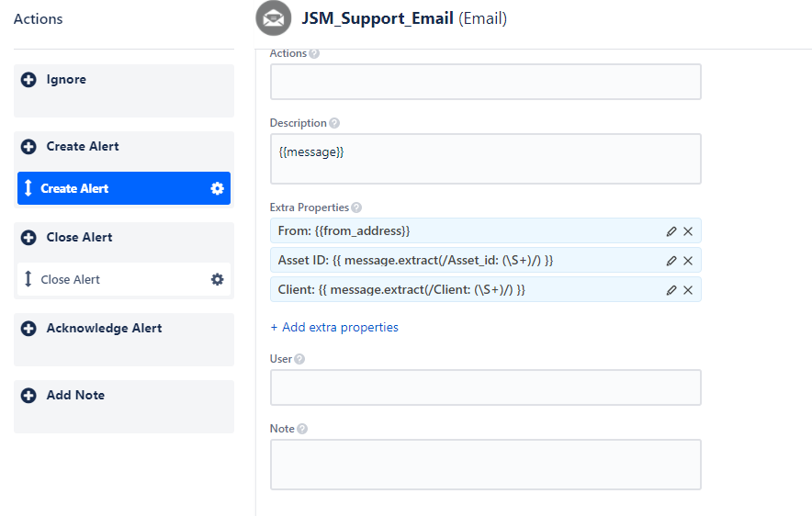Viewport: 812px width, 516px height.
Task: Show help for Description field
Action: click(334, 123)
